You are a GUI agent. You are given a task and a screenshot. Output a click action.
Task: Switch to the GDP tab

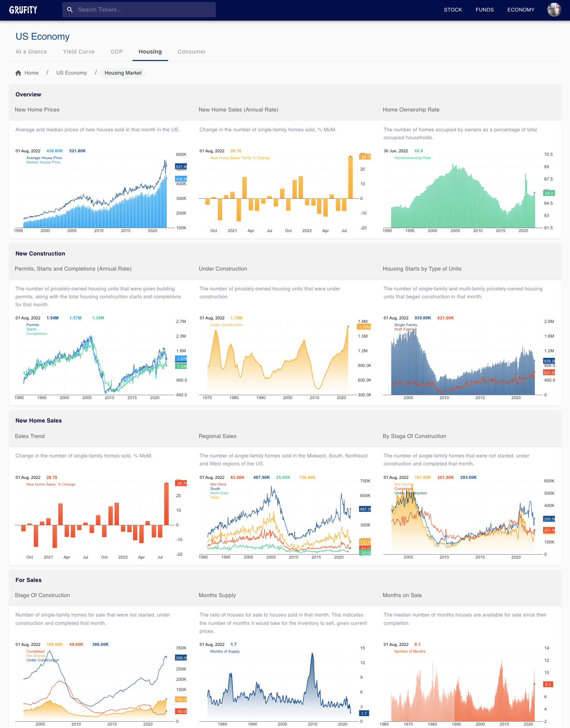[x=117, y=52]
